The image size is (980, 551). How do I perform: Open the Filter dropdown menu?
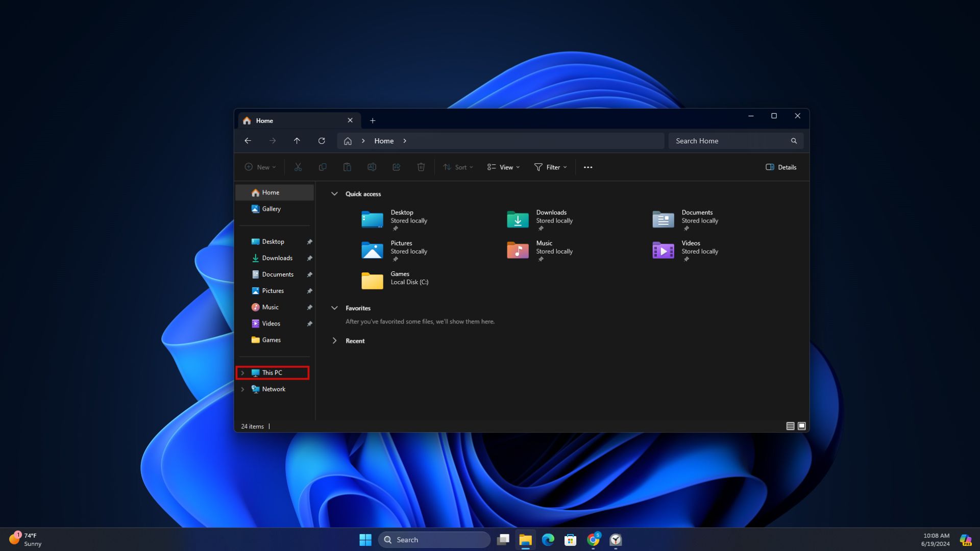tap(550, 167)
